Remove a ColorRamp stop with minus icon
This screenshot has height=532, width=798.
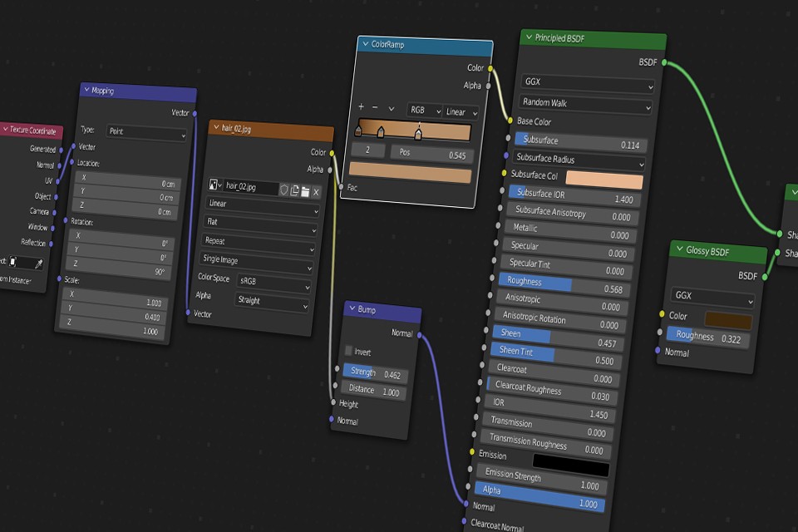[375, 108]
